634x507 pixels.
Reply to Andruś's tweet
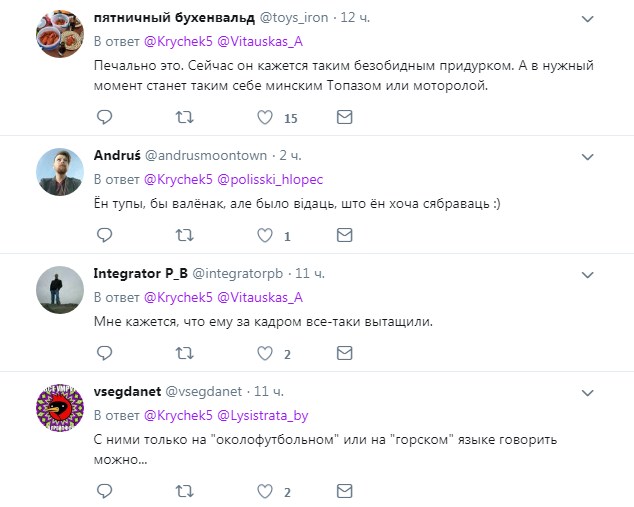[104, 235]
